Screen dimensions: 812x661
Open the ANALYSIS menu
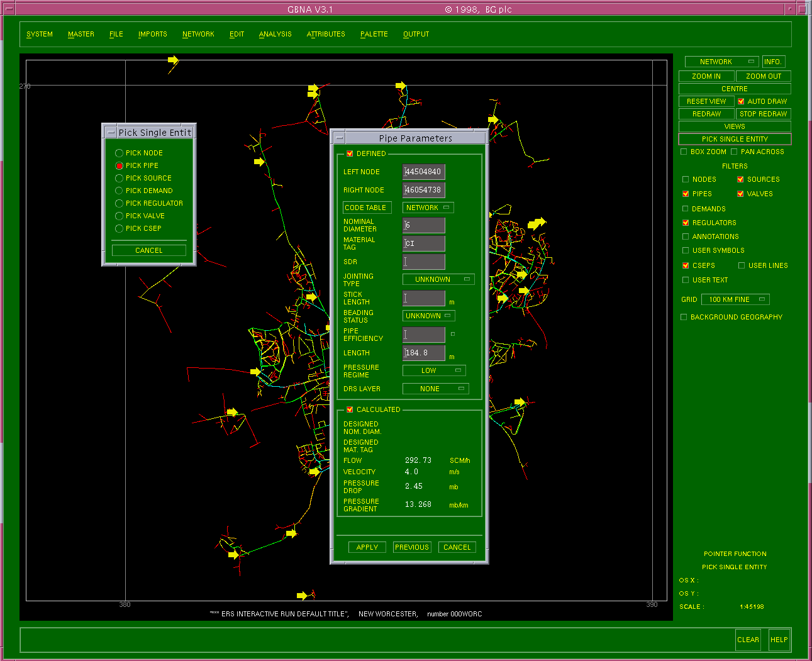[x=275, y=34]
